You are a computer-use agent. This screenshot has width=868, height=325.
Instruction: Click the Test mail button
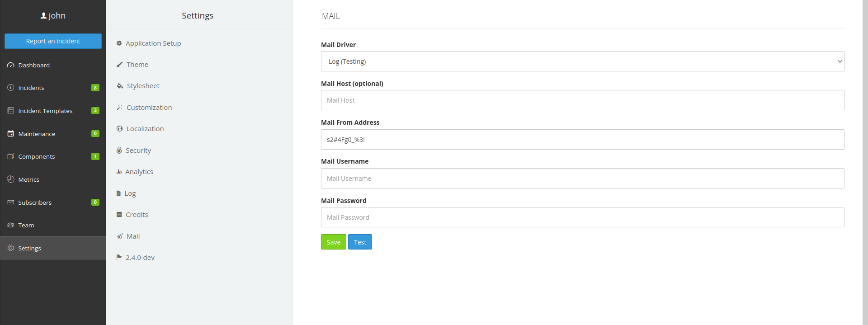(360, 242)
